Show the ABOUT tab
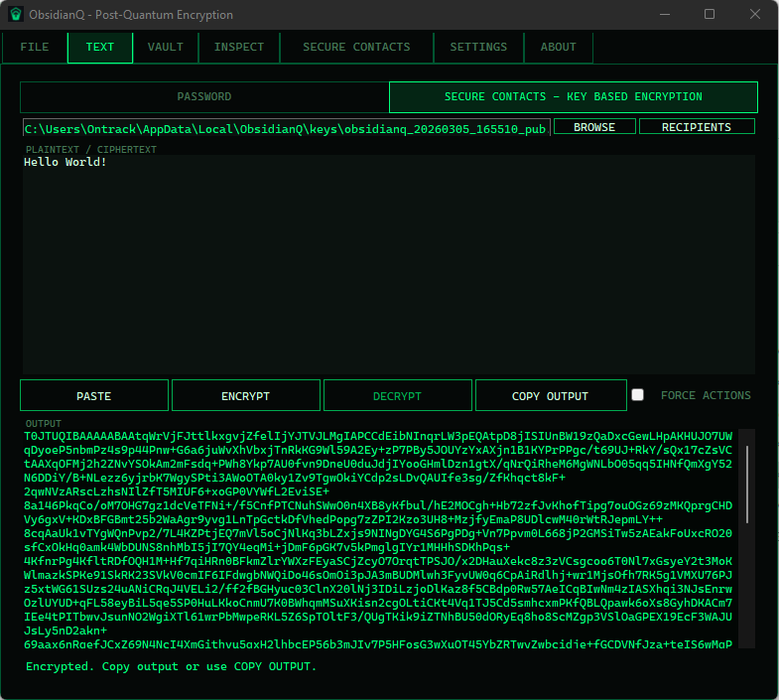This screenshot has width=779, height=700. coord(559,48)
